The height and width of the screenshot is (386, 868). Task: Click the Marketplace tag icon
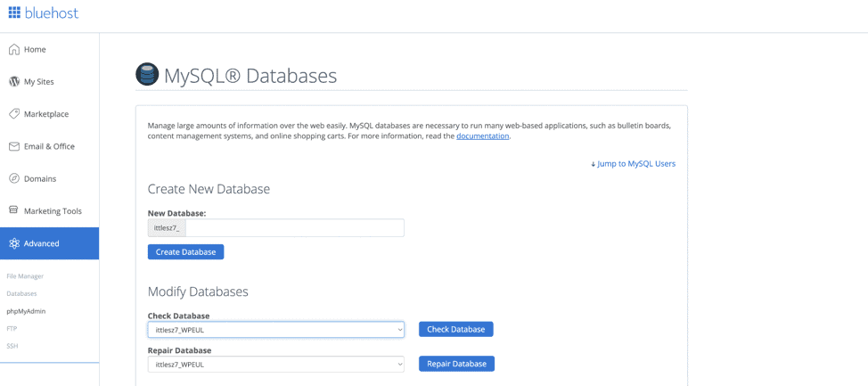(14, 114)
